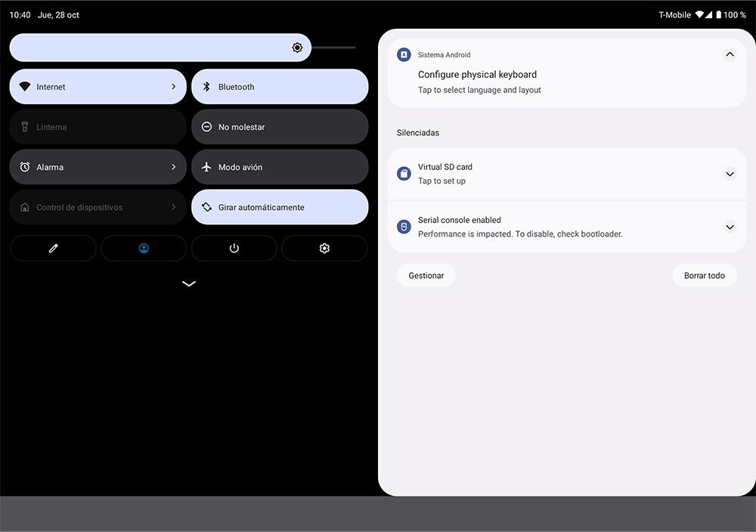Expand Alarma tile chevron arrow
The height and width of the screenshot is (532, 756).
(174, 167)
